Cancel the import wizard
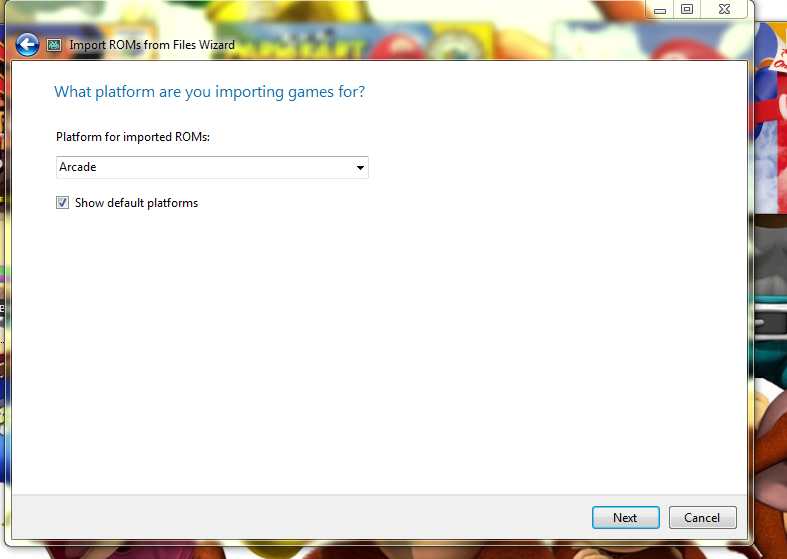The width and height of the screenshot is (787, 559). pyautogui.click(x=702, y=517)
